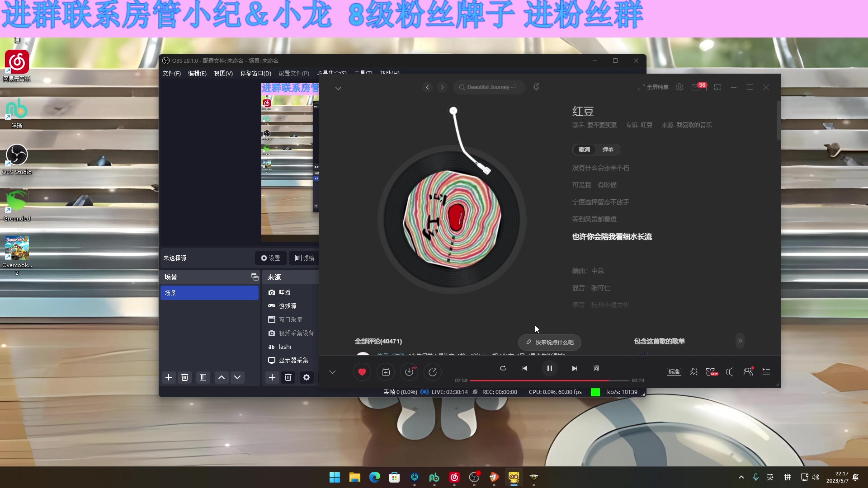Move the scene up
The width and height of the screenshot is (868, 488).
222,377
